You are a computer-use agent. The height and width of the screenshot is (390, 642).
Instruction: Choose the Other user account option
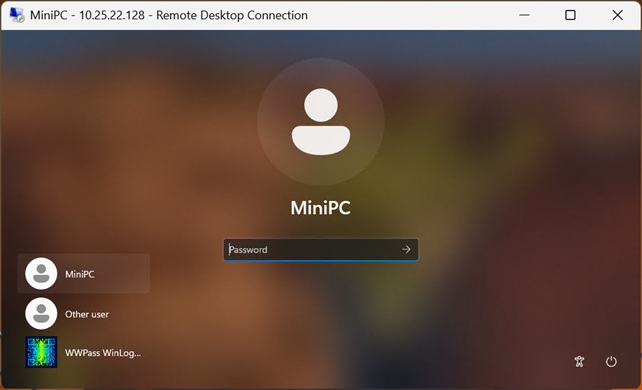pyautogui.click(x=84, y=314)
